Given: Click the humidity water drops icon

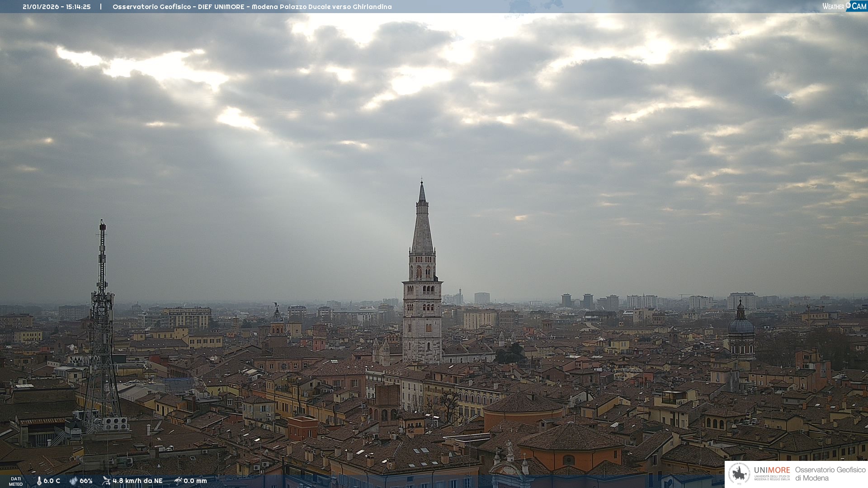Looking at the screenshot, I should (73, 481).
